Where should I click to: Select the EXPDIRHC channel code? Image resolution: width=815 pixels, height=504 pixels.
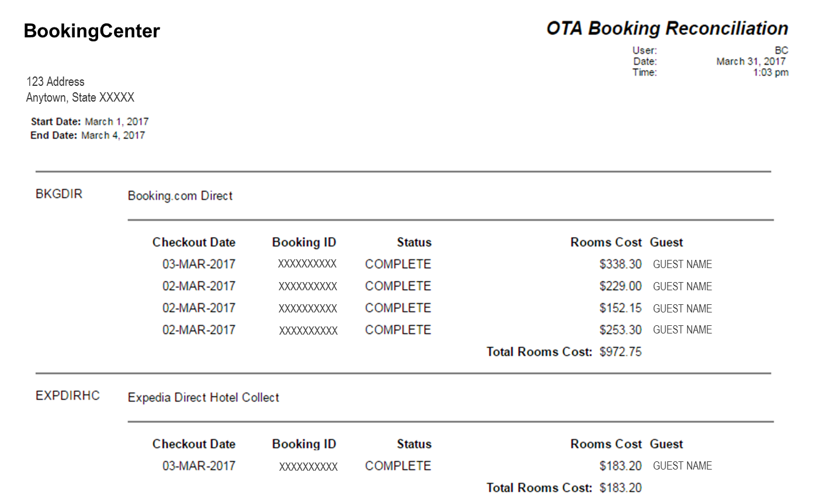68,396
